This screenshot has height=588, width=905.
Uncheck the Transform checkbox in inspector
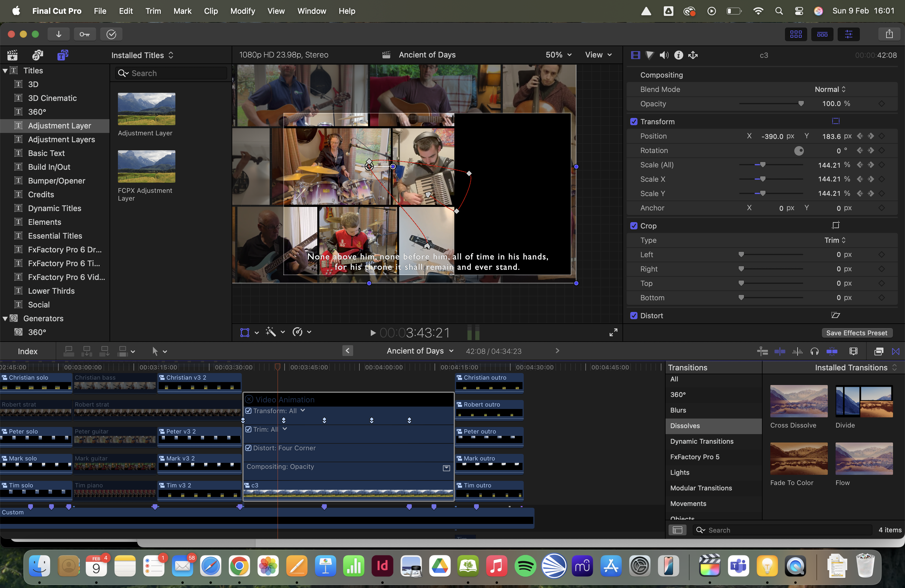click(x=634, y=122)
